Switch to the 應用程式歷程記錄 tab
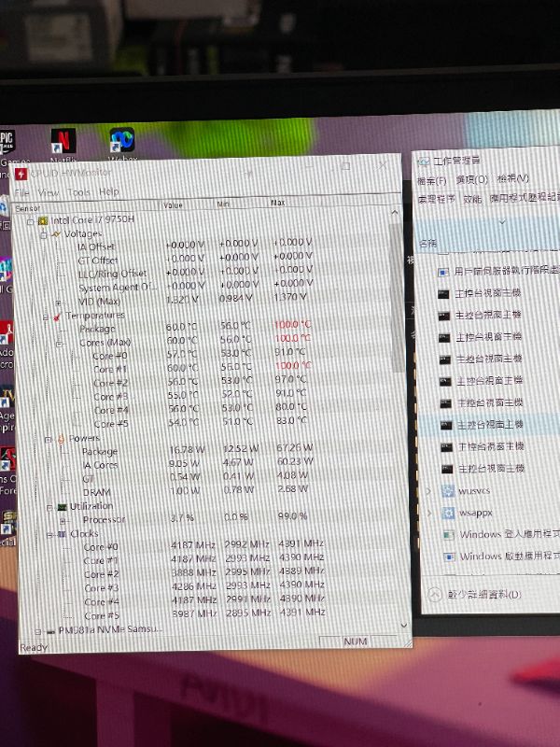This screenshot has height=747, width=560. pyautogui.click(x=525, y=197)
